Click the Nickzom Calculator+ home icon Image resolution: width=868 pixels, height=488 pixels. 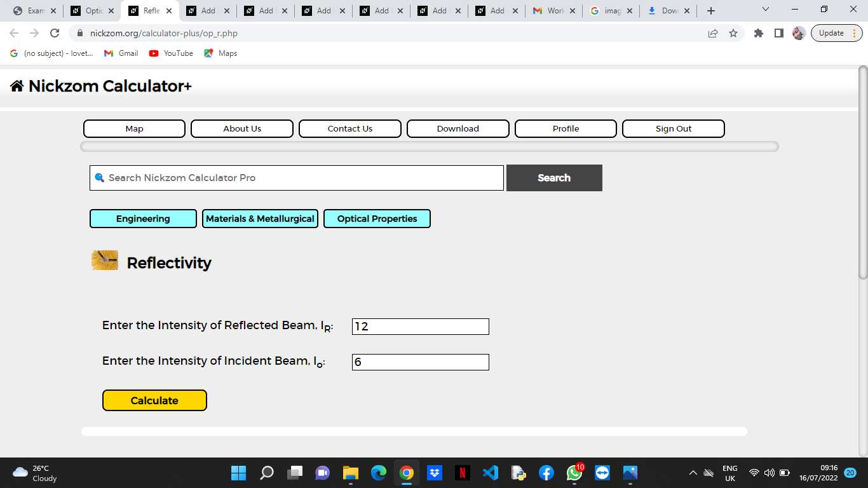pos(17,86)
